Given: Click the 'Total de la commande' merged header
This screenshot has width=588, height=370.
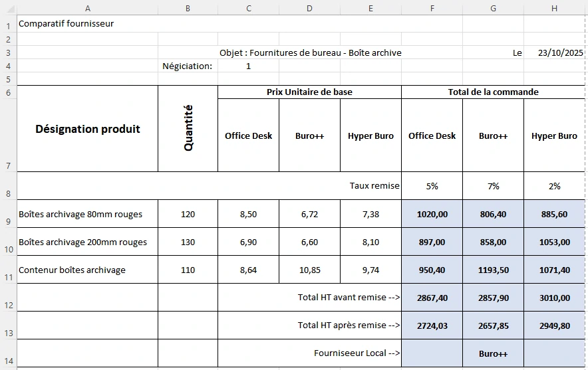Looking at the screenshot, I should [493, 92].
